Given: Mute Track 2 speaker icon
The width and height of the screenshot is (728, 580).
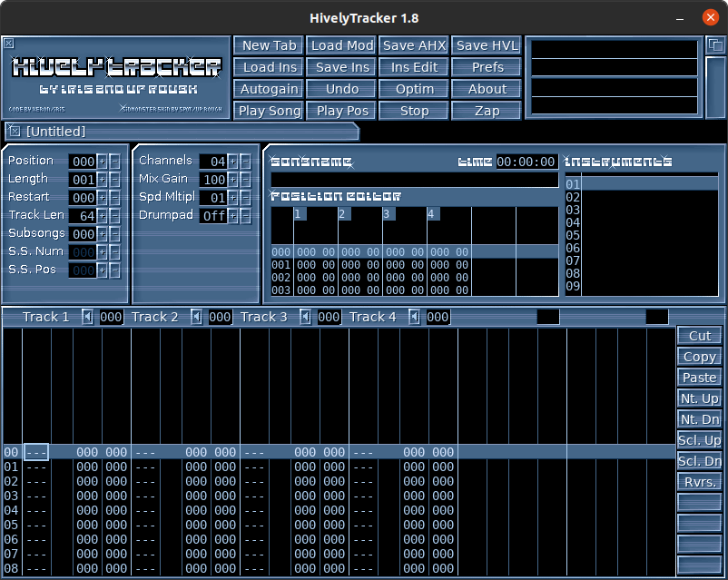Looking at the screenshot, I should point(196,317).
